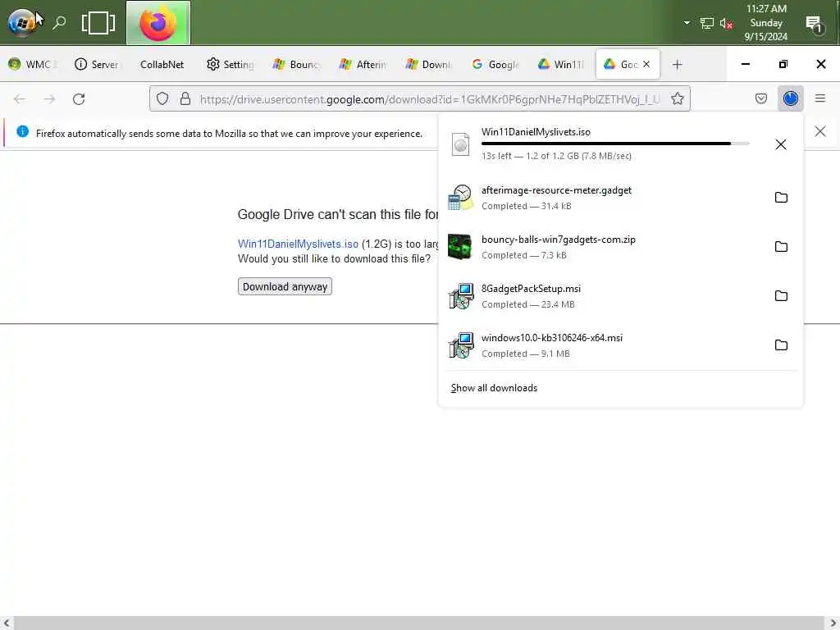840x630 pixels.
Task: Switch to the Bouncy tab
Action: [296, 64]
